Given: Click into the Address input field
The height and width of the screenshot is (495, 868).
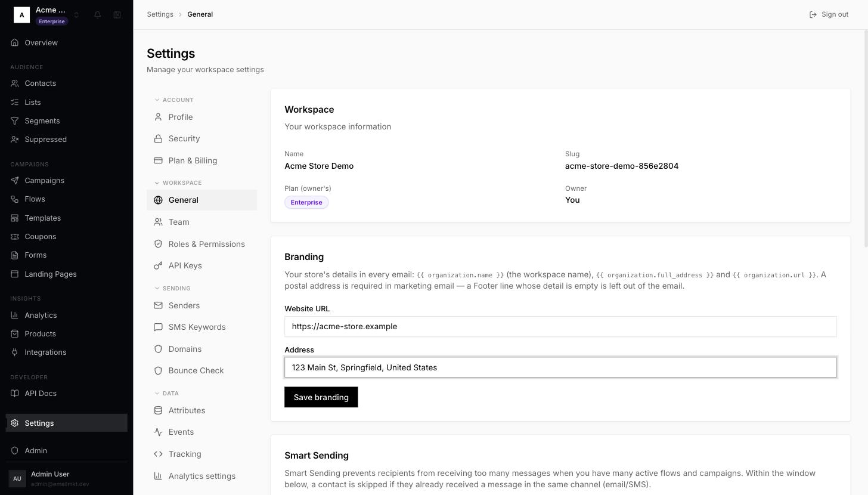Looking at the screenshot, I should [560, 368].
